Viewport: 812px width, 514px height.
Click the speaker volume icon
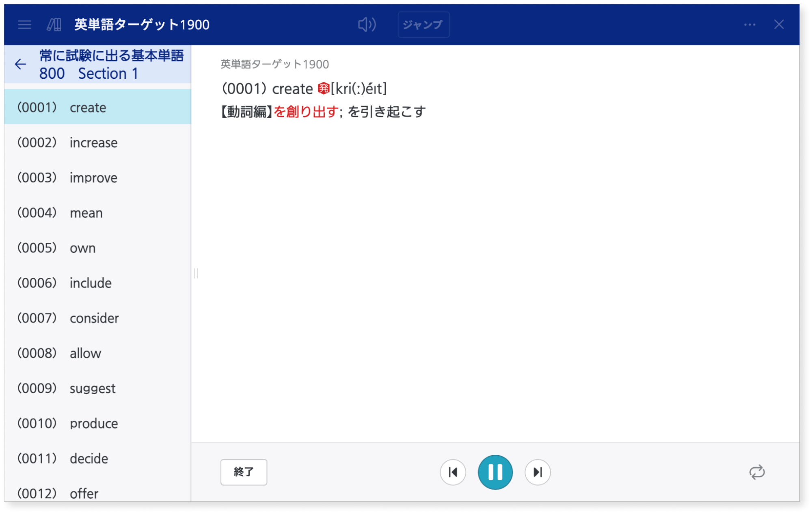[367, 24]
